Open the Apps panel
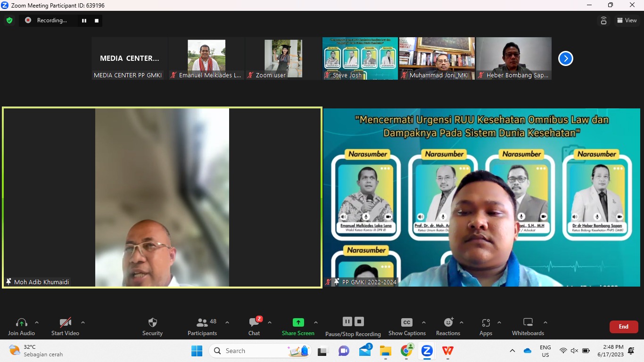This screenshot has width=644, height=362. [x=486, y=327]
